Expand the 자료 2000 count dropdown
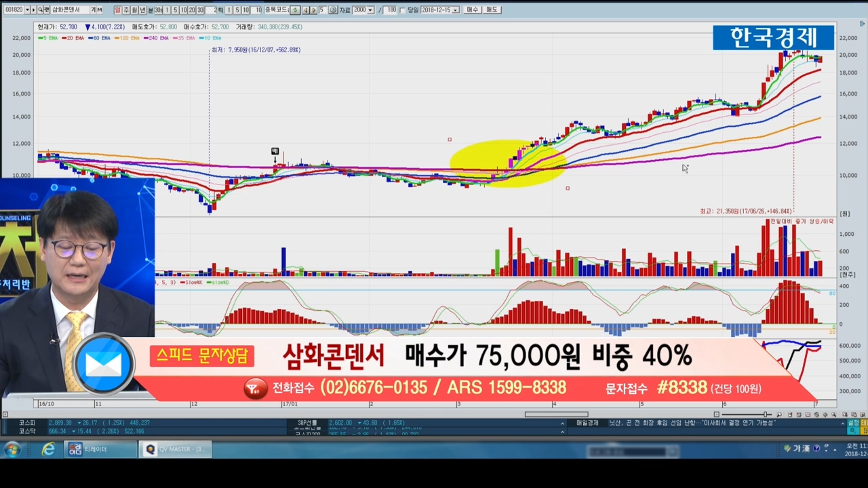 click(x=370, y=10)
